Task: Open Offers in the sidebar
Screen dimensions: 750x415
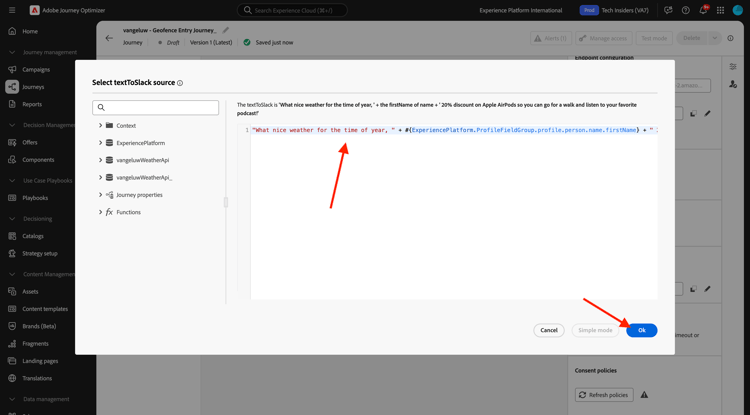Action: (x=30, y=142)
